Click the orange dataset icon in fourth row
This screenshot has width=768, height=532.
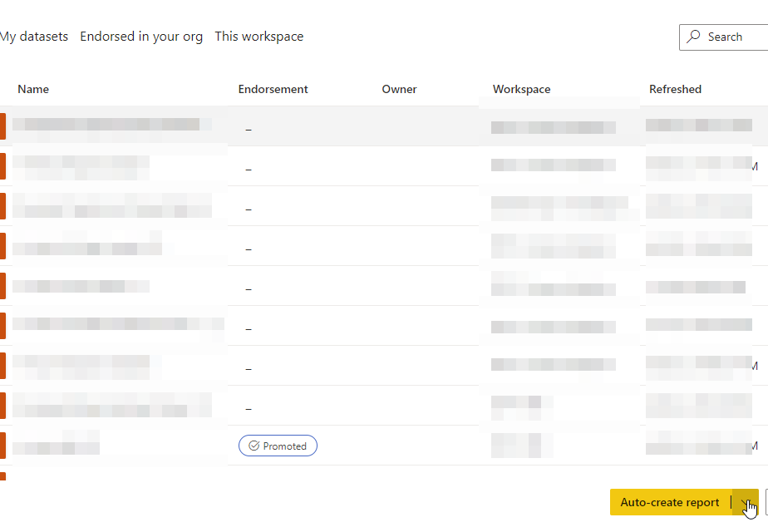point(2,246)
